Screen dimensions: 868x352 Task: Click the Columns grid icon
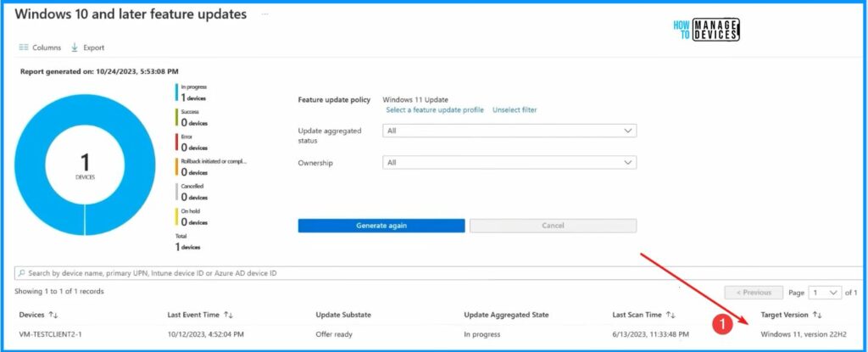click(x=23, y=47)
